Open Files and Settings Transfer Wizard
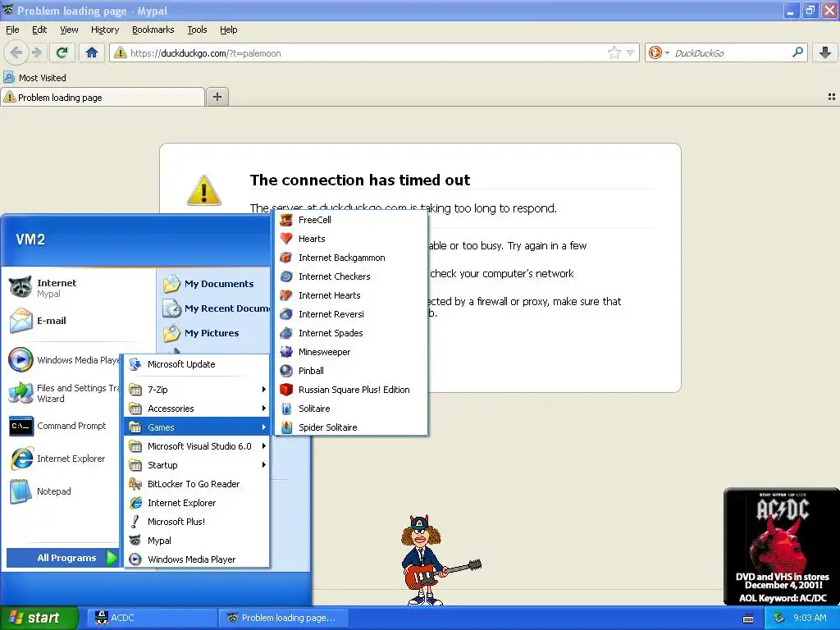Viewport: 840px width, 630px height. [x=63, y=393]
